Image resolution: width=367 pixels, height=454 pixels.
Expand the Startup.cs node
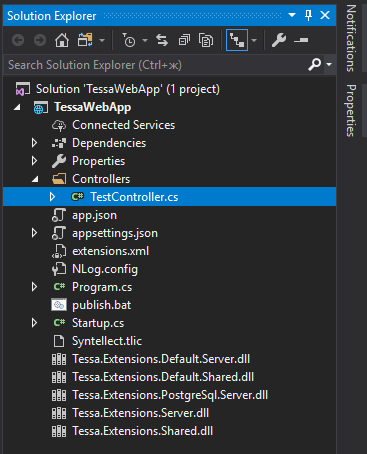point(34,323)
